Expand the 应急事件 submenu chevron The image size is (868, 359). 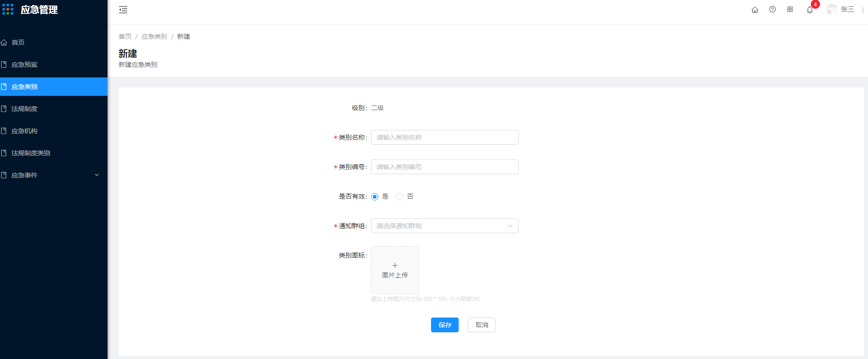[x=97, y=175]
